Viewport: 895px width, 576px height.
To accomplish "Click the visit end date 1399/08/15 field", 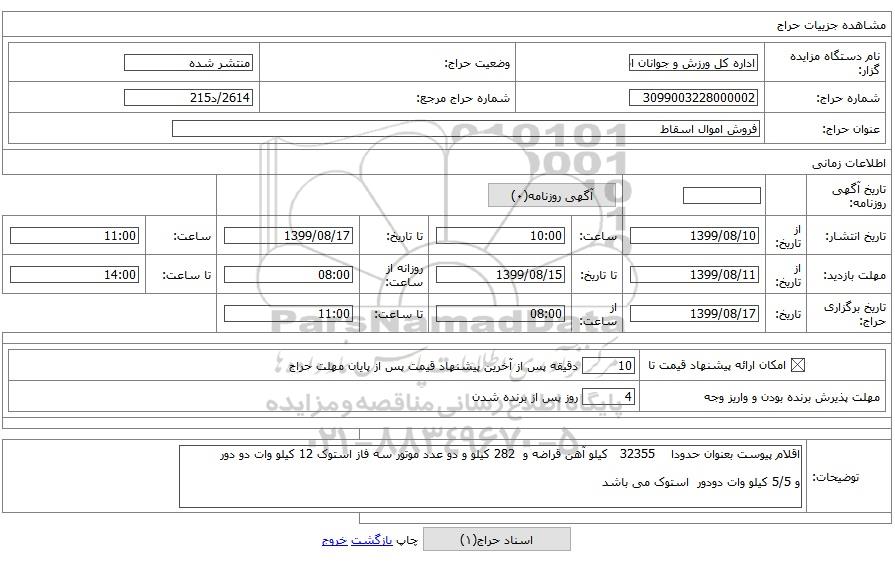I will 501,275.
